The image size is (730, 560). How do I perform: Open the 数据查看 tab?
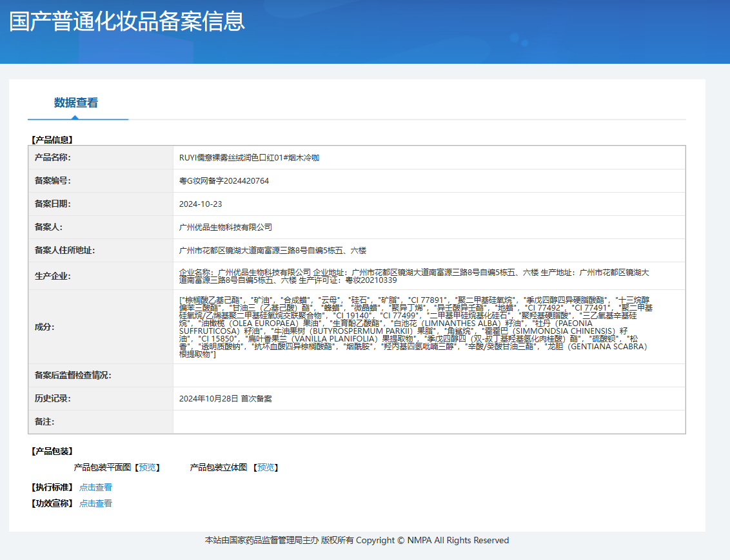coord(76,102)
